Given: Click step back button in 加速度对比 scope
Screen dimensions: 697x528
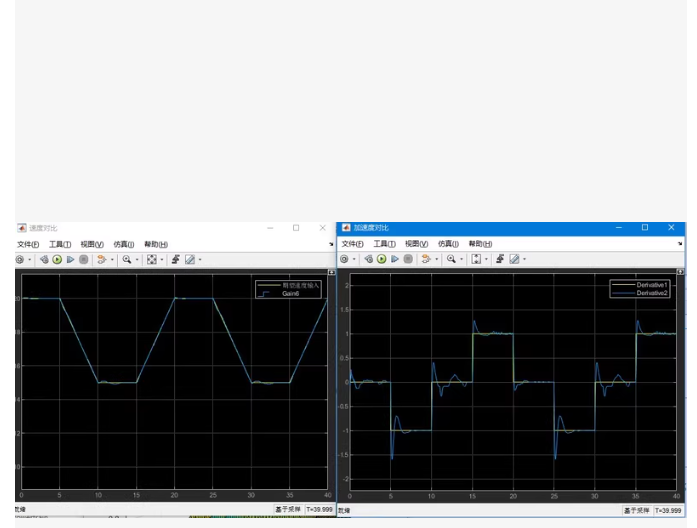Looking at the screenshot, I should tap(369, 259).
